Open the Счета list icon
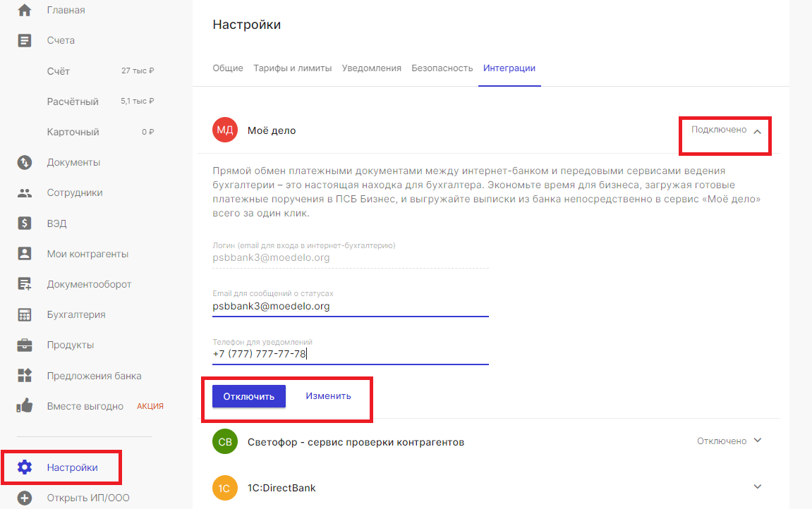The height and width of the screenshot is (509, 812). point(25,40)
